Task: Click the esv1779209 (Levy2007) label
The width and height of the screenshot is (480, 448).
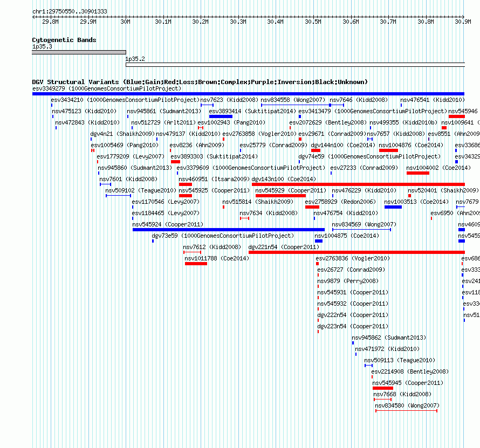Action: [131, 156]
